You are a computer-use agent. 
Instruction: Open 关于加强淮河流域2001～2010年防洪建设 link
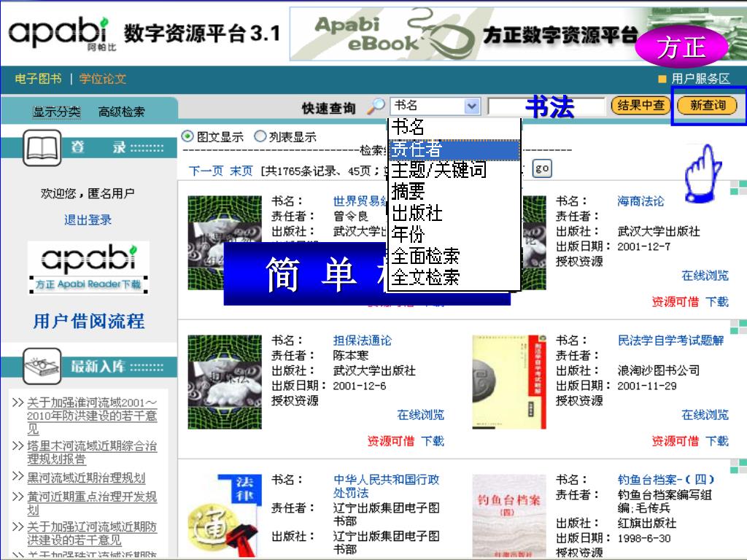coord(91,416)
